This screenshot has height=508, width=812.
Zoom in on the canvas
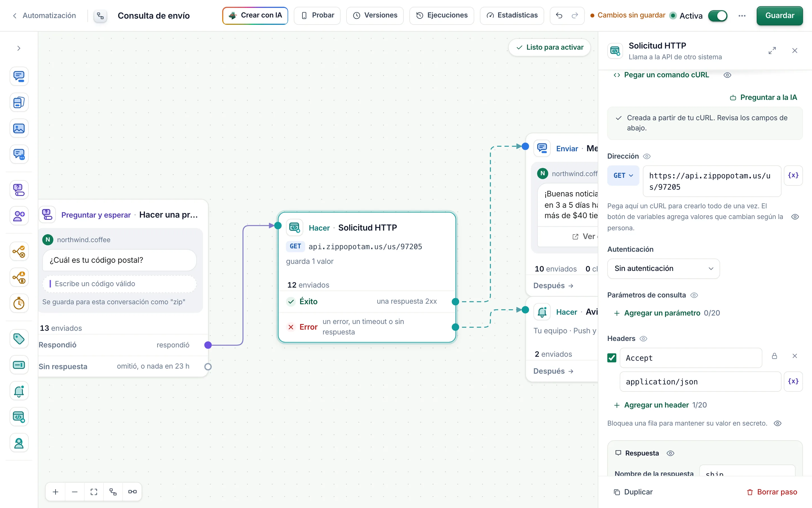tap(56, 492)
